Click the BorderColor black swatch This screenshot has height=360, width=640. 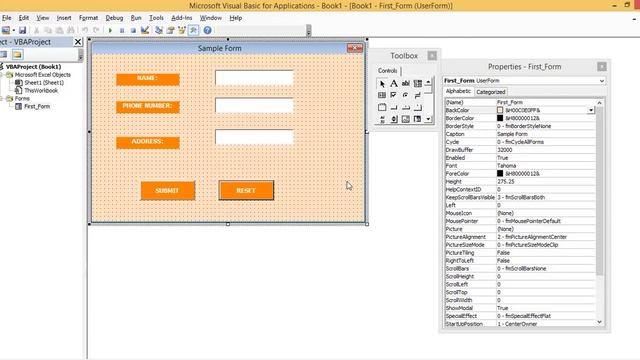tap(500, 118)
